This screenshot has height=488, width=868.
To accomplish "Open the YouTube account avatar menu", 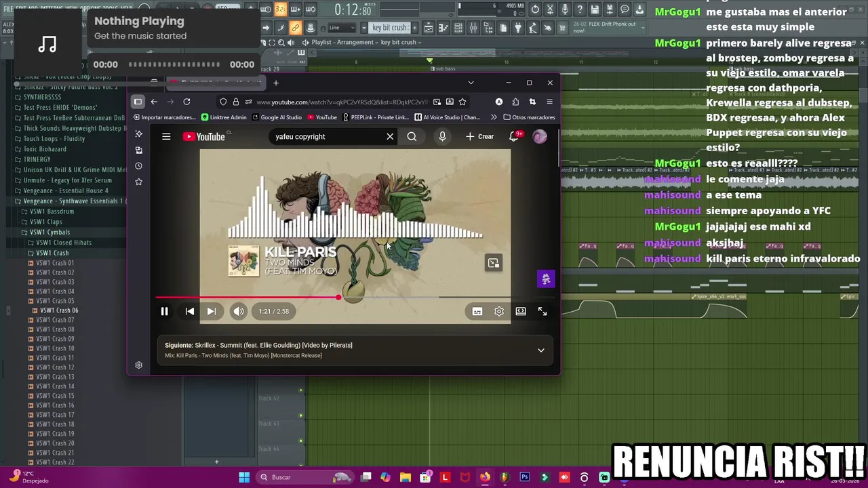I will point(540,136).
